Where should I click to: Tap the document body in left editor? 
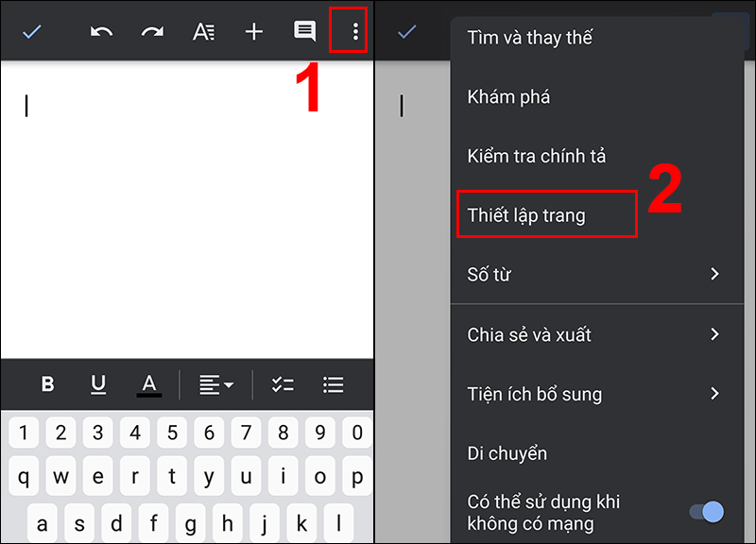(187, 210)
